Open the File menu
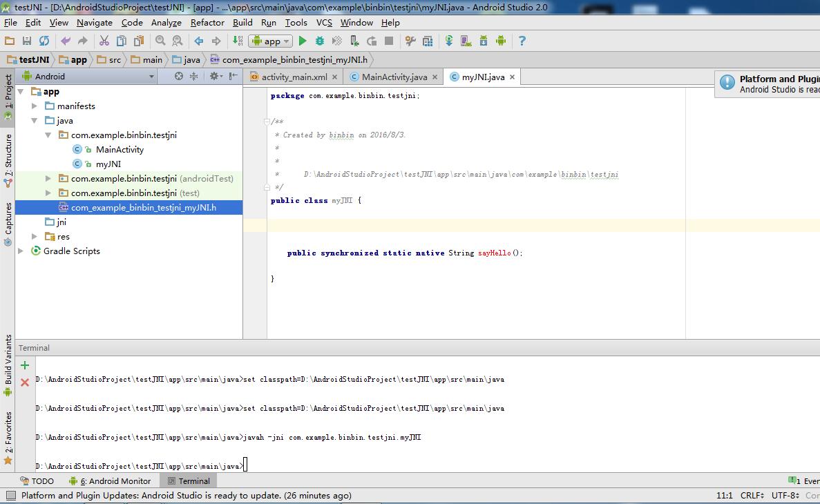 pos(10,23)
